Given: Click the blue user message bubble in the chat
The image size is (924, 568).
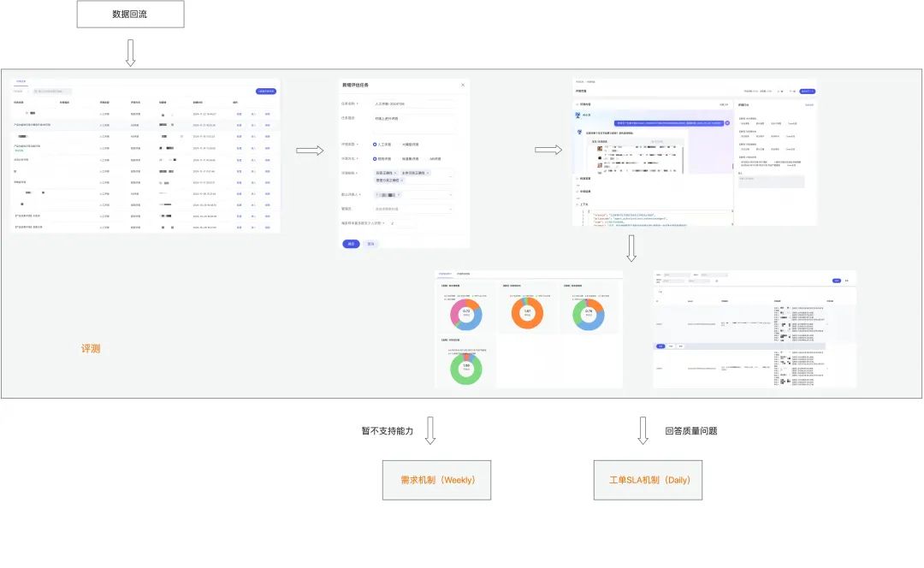Looking at the screenshot, I should click(x=669, y=123).
